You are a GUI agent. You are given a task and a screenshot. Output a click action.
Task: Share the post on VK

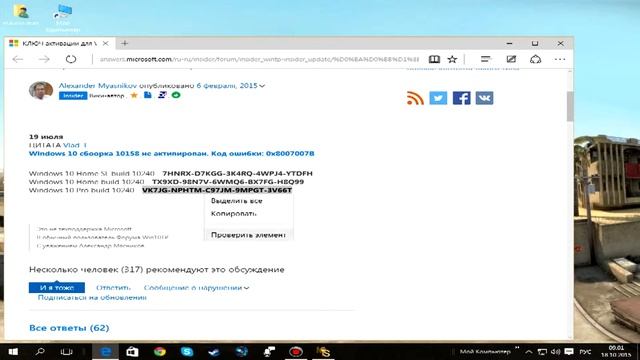(484, 98)
